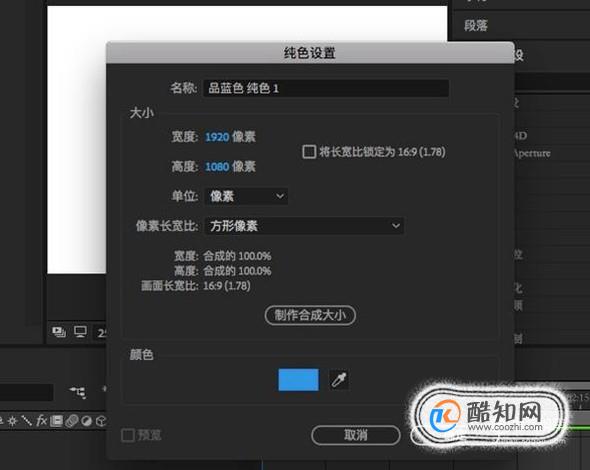Click the 3D layer cube icon
Image resolution: width=590 pixels, height=470 pixels.
(x=101, y=421)
